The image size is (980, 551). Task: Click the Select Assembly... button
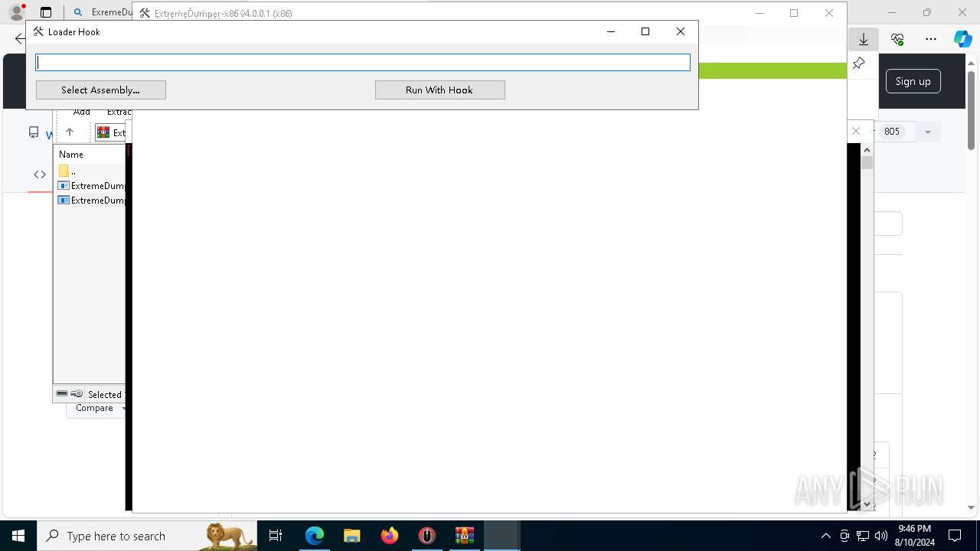click(101, 90)
